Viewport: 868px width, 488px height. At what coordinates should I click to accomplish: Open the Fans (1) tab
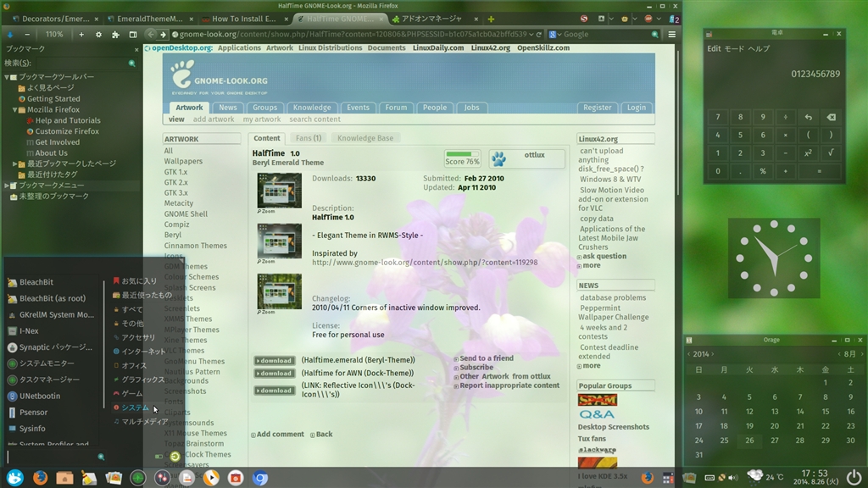coord(309,138)
